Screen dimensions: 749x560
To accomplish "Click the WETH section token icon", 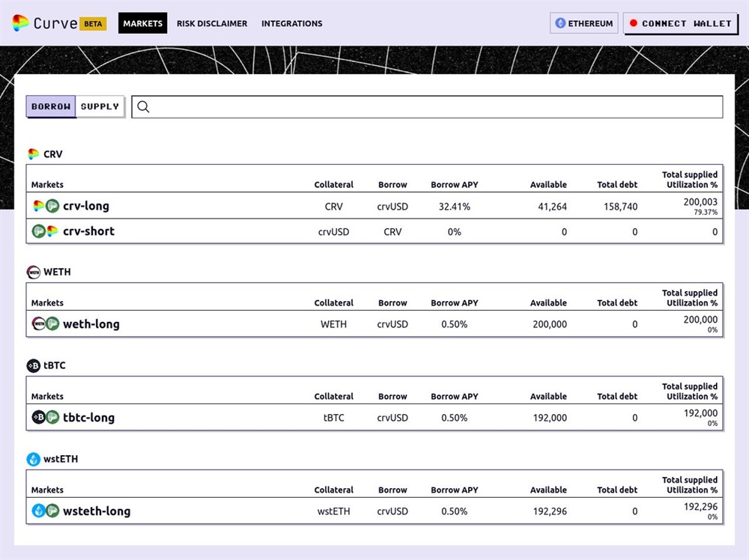I will click(x=34, y=272).
